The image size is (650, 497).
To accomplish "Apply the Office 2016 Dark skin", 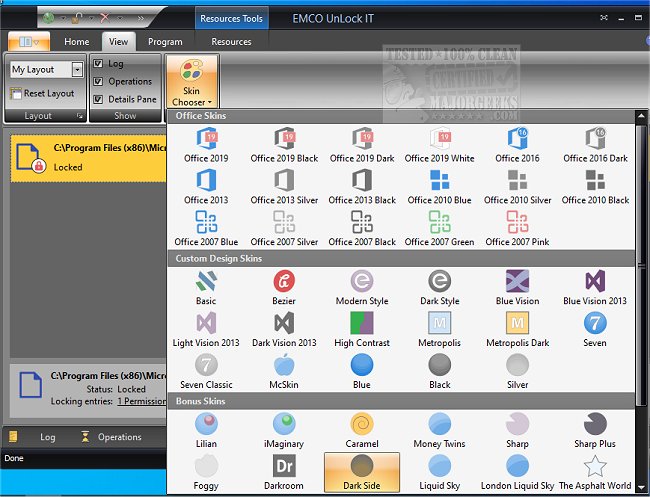I will [595, 145].
